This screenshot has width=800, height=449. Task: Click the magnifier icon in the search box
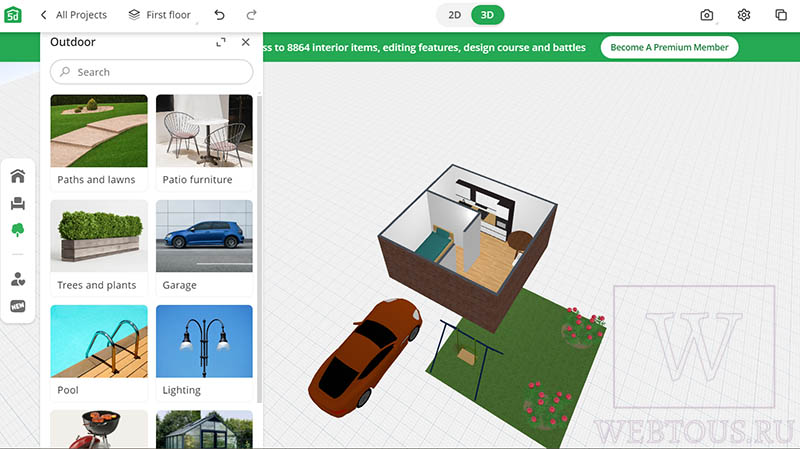point(65,72)
